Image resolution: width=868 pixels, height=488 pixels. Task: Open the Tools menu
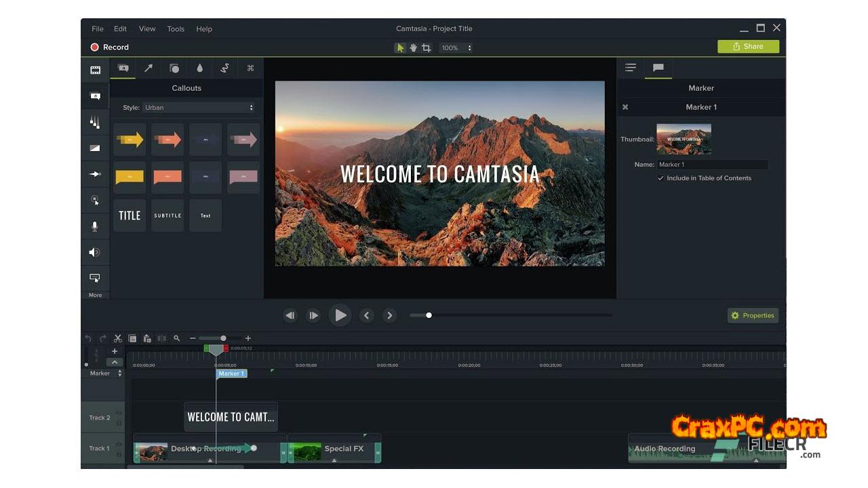176,29
